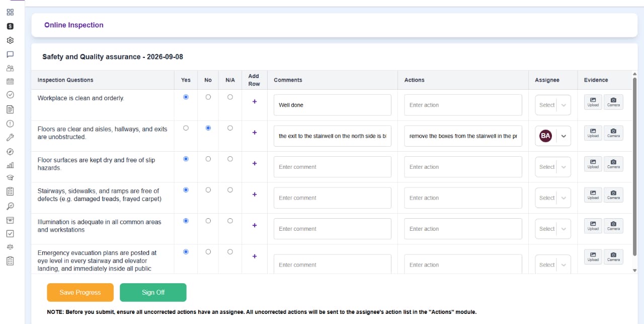
Task: Select N/A for 'Workplace is clean and orderly'
Action: click(230, 97)
